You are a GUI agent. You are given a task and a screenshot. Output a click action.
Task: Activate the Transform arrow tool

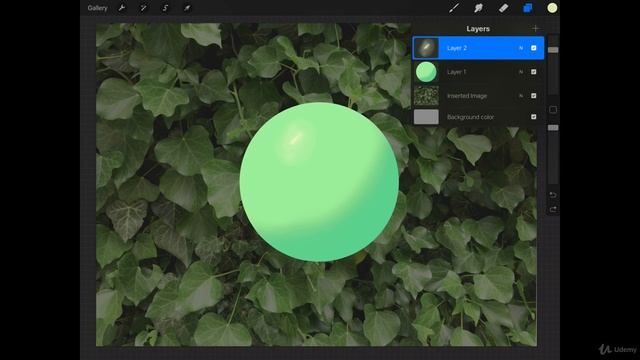pyautogui.click(x=187, y=8)
